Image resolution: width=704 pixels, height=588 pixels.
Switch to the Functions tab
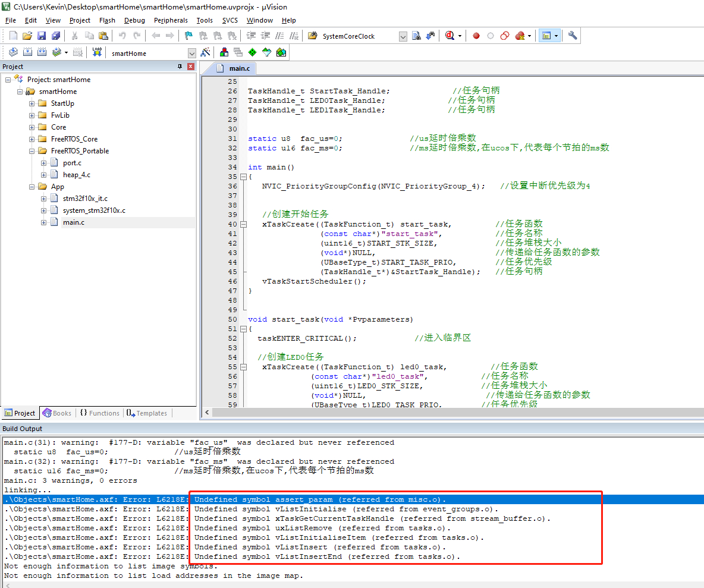(x=99, y=413)
